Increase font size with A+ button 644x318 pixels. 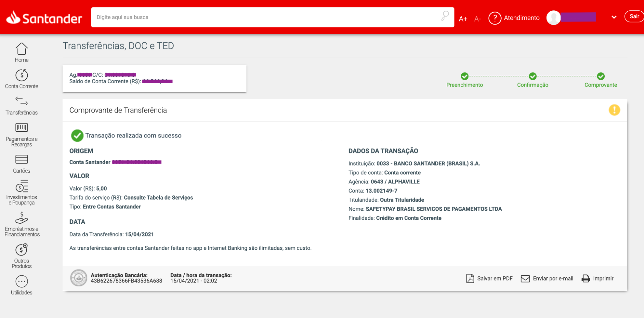click(x=463, y=19)
